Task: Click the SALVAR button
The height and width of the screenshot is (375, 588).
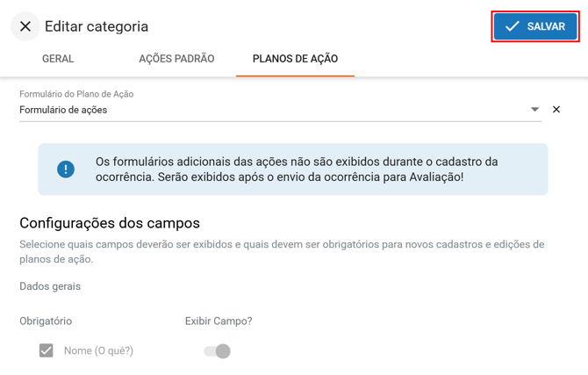Action: pyautogui.click(x=534, y=26)
